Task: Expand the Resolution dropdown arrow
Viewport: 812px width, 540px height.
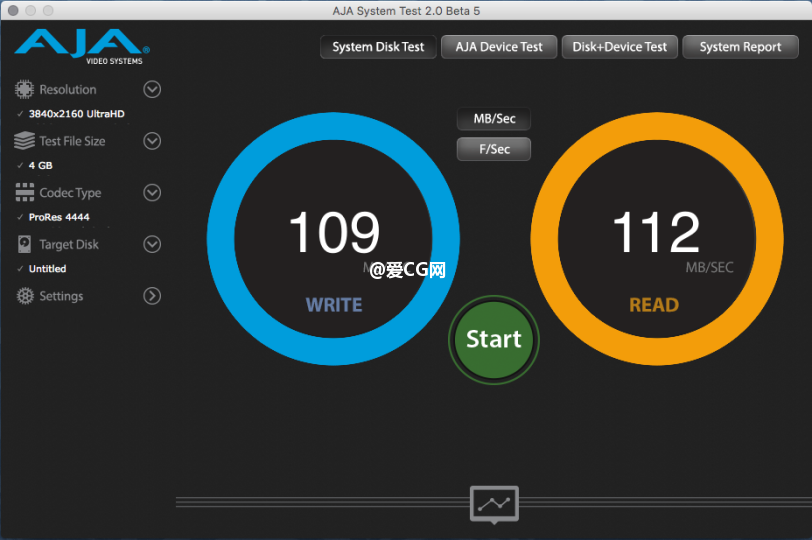Action: click(x=152, y=90)
